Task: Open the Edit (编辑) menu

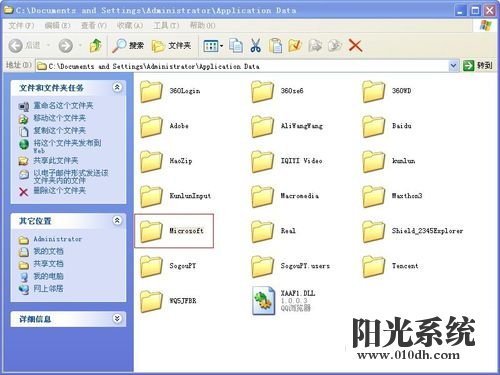Action: click(x=57, y=25)
